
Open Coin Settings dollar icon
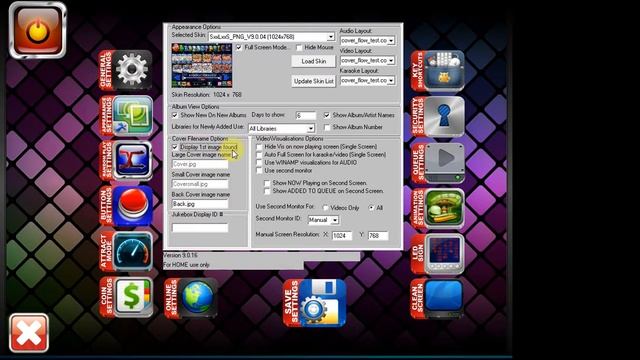click(x=126, y=297)
